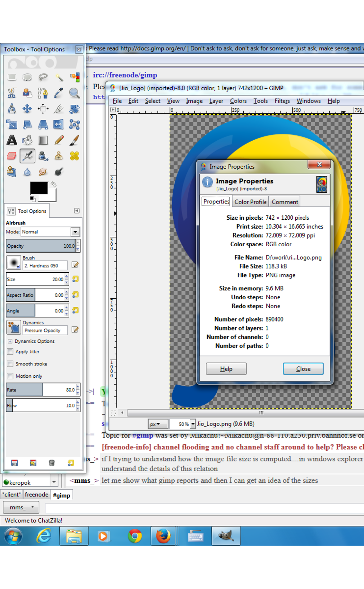The image size is (364, 589).
Task: Open Help for Image Properties
Action: 226,369
